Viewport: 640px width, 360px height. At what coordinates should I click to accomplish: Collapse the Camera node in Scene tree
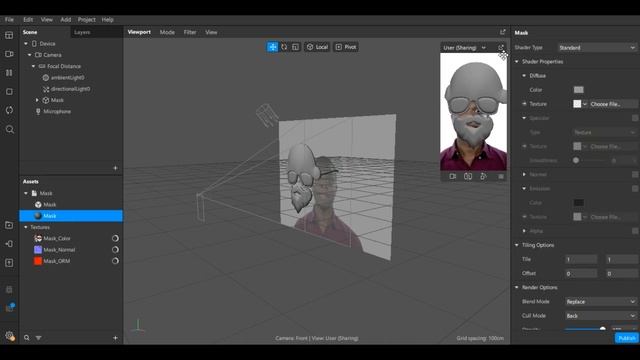29,55
